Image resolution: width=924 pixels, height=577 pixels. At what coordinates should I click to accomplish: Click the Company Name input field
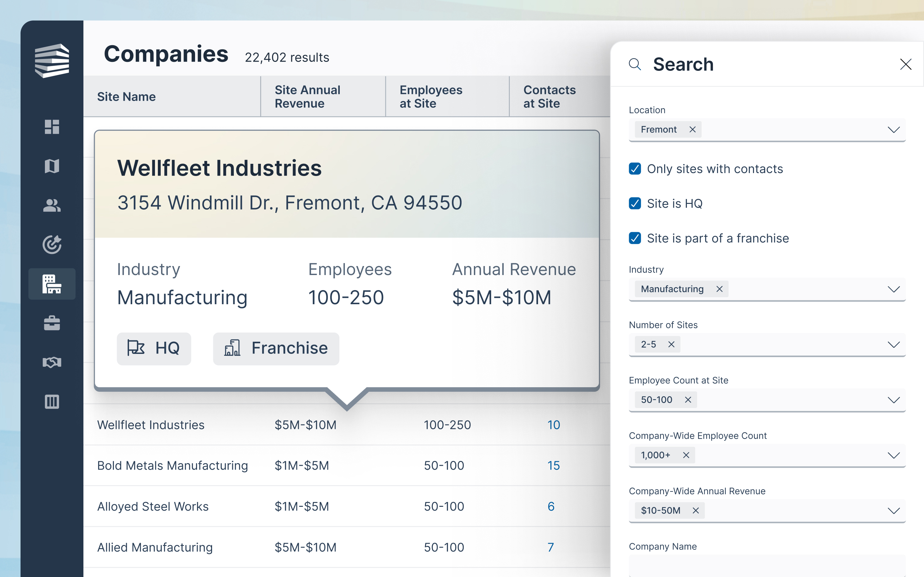coord(767,566)
